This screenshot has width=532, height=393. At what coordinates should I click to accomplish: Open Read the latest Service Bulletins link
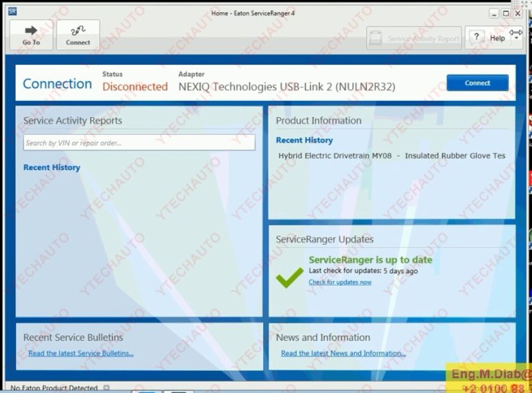[x=81, y=354]
